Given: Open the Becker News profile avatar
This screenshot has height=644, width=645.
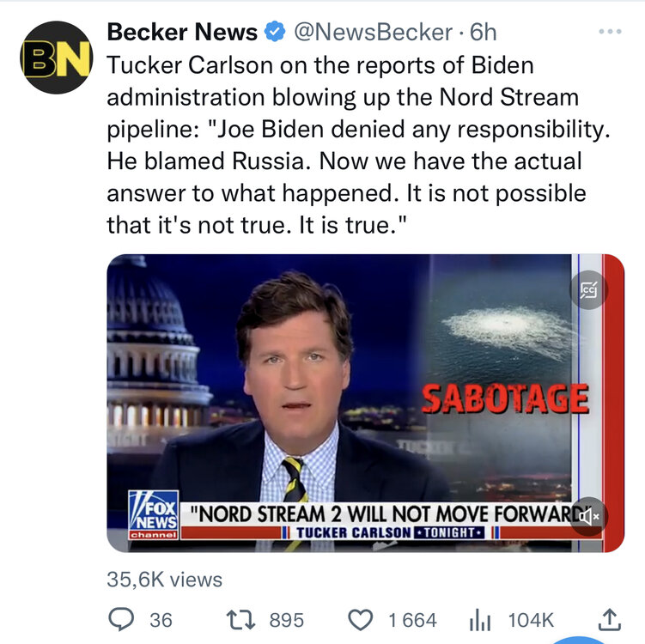Looking at the screenshot, I should (56, 58).
